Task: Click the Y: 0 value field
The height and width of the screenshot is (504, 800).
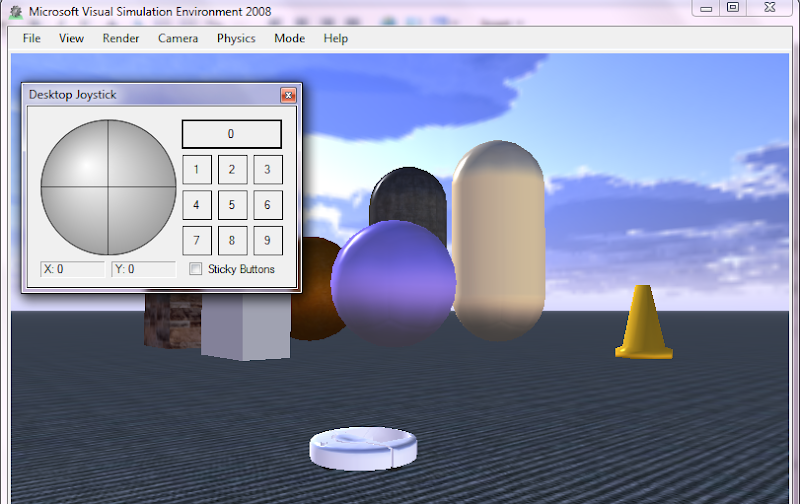Action: click(x=143, y=269)
